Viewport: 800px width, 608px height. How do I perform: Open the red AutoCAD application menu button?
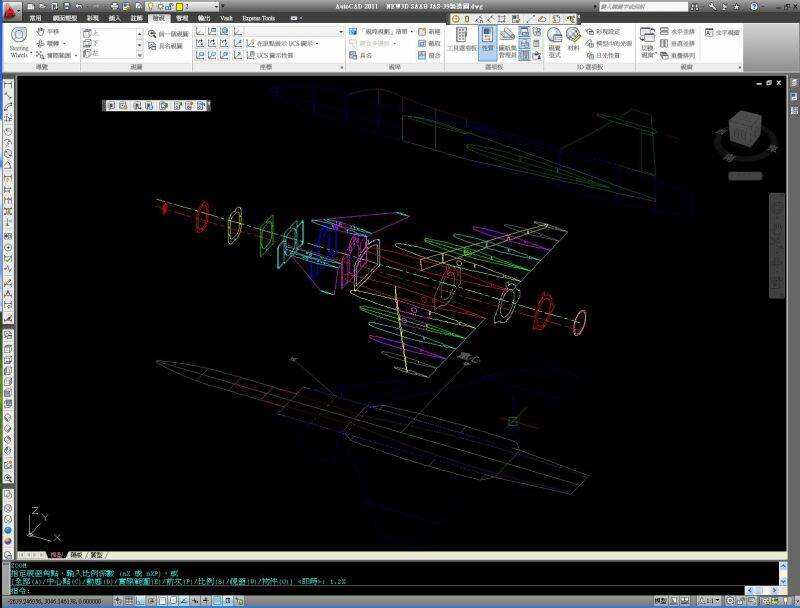pos(11,10)
